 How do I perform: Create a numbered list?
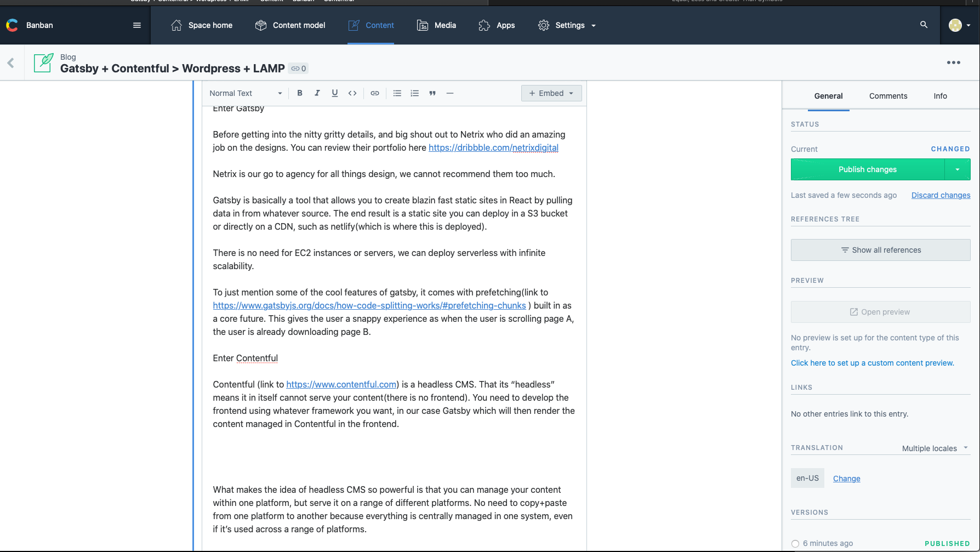click(x=415, y=93)
